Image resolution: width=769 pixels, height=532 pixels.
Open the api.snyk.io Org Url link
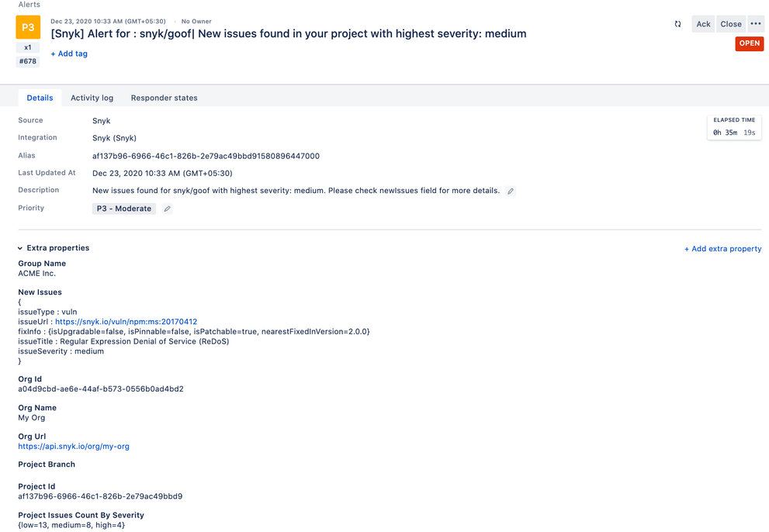click(73, 446)
